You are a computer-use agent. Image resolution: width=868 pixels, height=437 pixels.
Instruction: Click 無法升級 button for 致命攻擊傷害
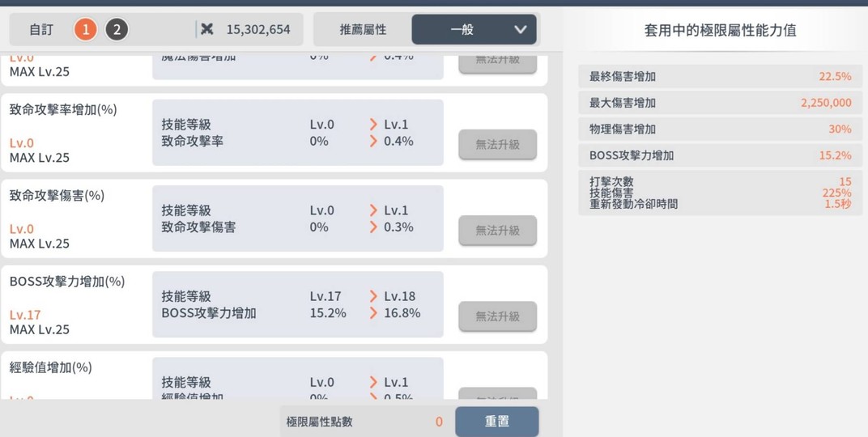tap(497, 230)
